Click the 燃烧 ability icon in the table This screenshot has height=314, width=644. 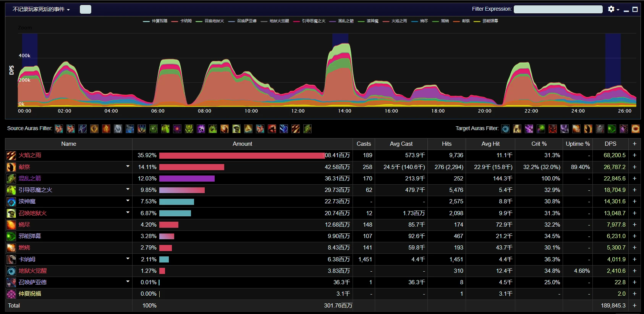point(11,248)
